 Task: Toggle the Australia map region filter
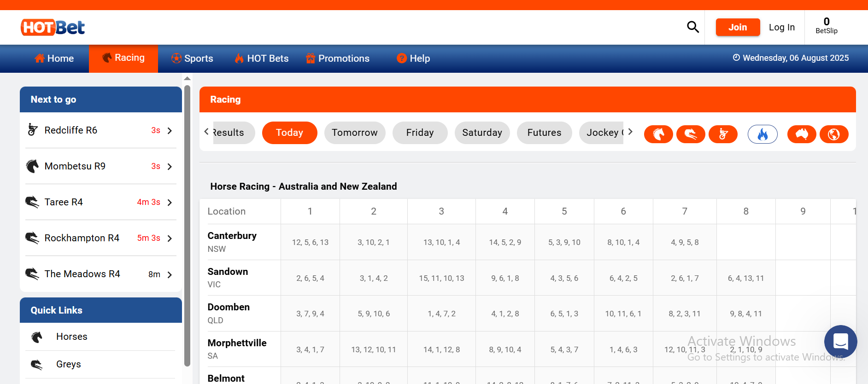[x=802, y=134]
